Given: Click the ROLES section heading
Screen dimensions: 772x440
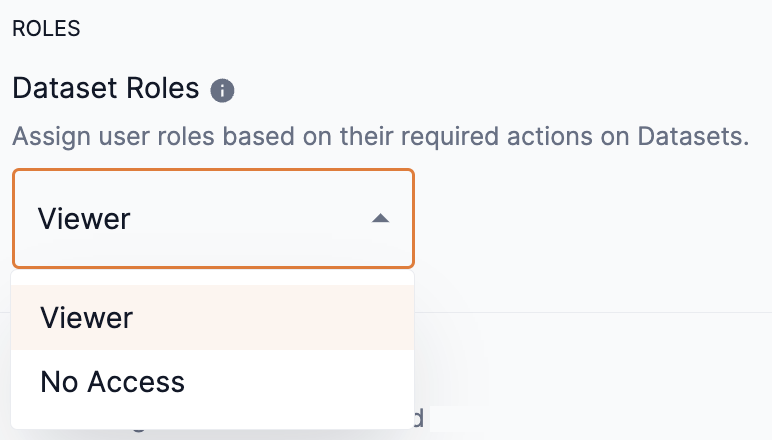Looking at the screenshot, I should (46, 28).
